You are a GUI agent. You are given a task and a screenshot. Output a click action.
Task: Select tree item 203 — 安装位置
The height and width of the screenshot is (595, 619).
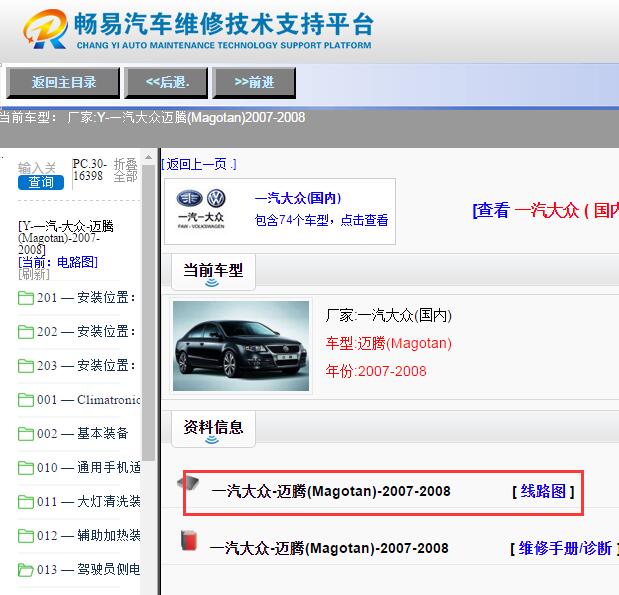[86, 365]
